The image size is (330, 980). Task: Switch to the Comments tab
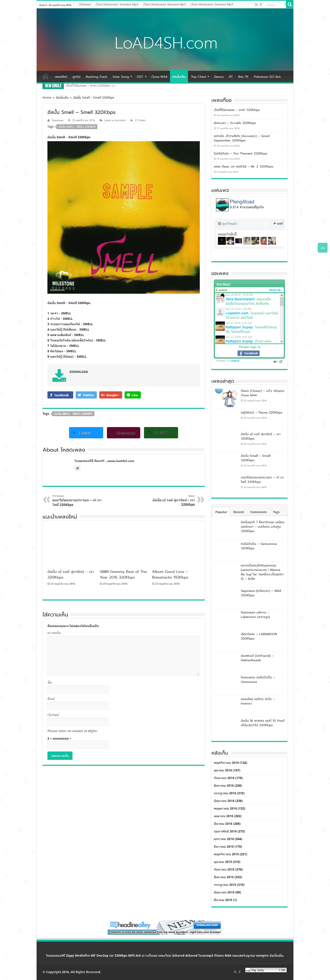click(258, 512)
